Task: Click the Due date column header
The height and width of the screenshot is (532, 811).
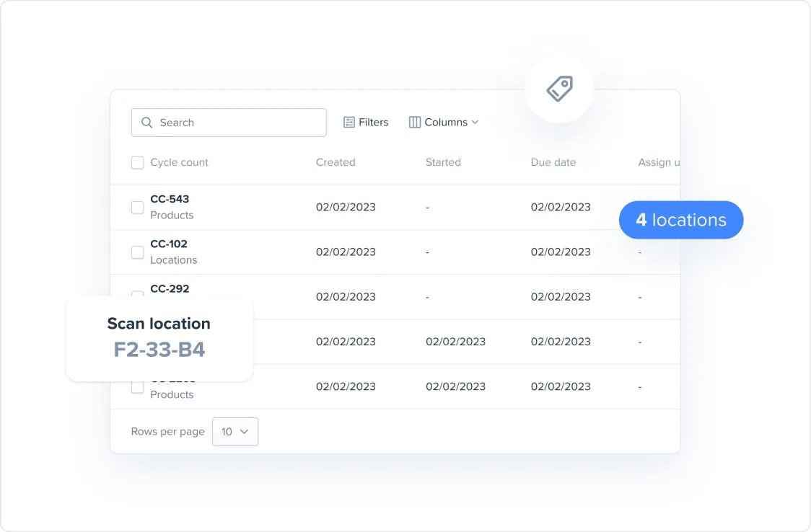Action: pyautogui.click(x=553, y=162)
